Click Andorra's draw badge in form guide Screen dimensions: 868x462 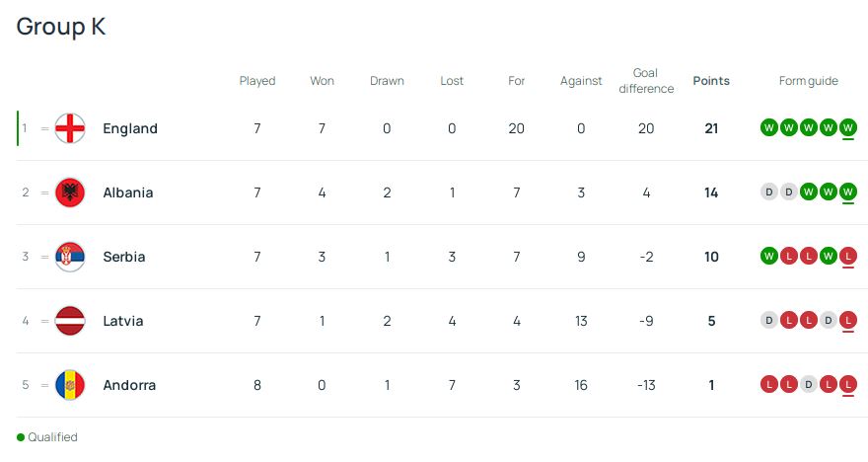pyautogui.click(x=809, y=385)
